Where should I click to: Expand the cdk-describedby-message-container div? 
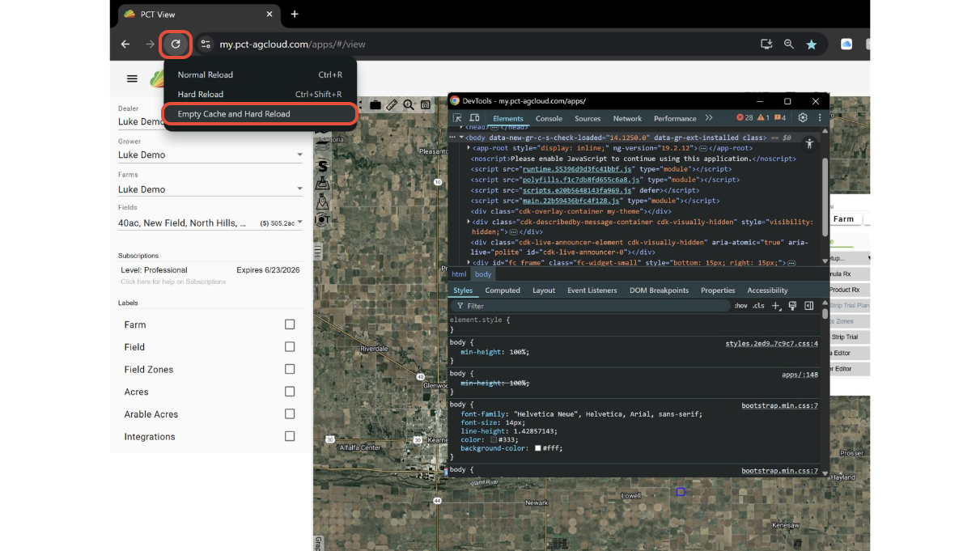(x=469, y=222)
